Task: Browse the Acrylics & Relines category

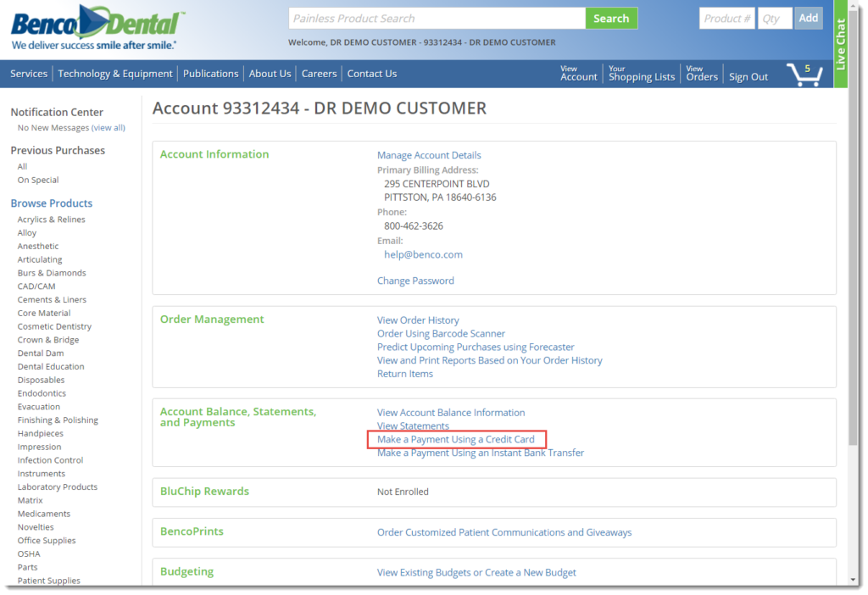Action: click(51, 220)
